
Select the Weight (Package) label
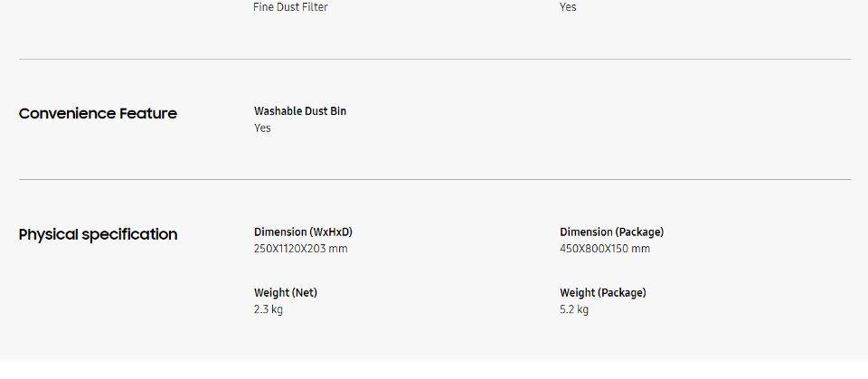click(x=603, y=292)
